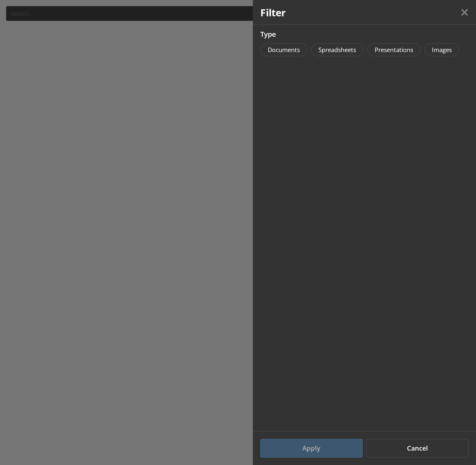Confirm filters with the blue Apply button
The height and width of the screenshot is (465, 476).
(x=311, y=448)
